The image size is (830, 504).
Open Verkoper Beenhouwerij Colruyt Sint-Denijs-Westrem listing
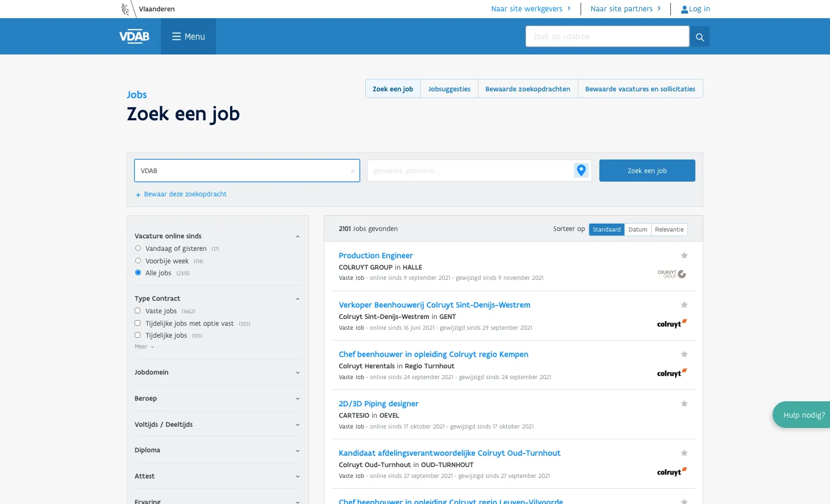[435, 305]
